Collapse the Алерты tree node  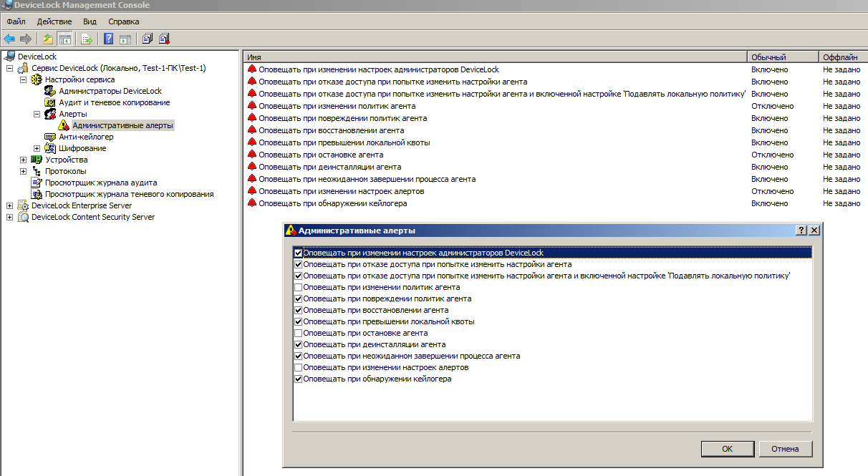37,114
